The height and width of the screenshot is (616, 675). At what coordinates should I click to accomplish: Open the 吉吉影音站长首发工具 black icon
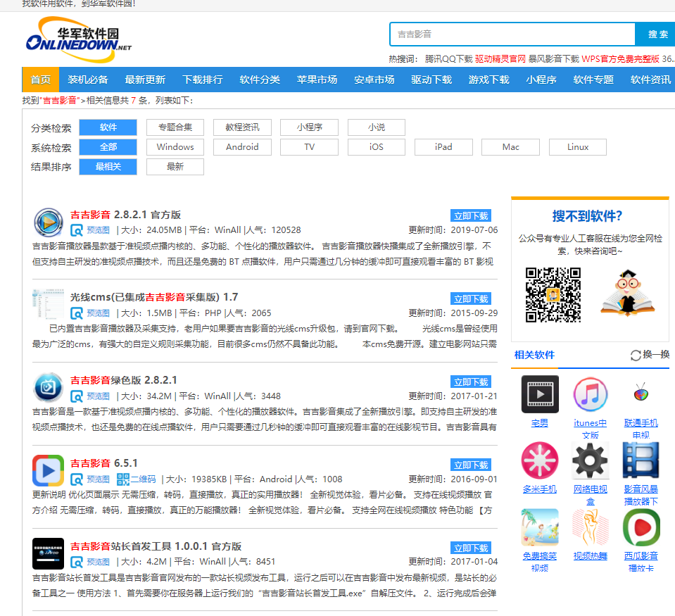48,553
